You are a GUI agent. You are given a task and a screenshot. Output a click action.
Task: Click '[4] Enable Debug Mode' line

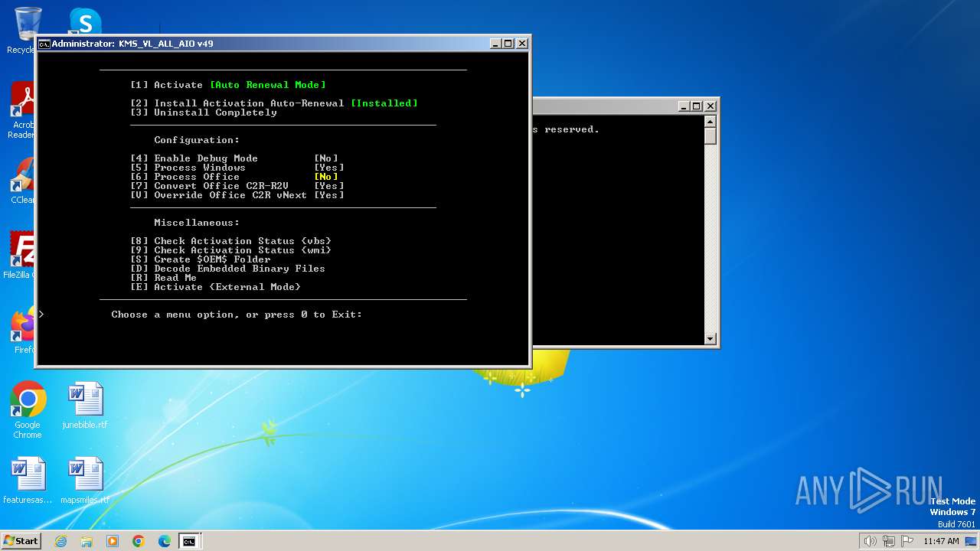point(234,158)
